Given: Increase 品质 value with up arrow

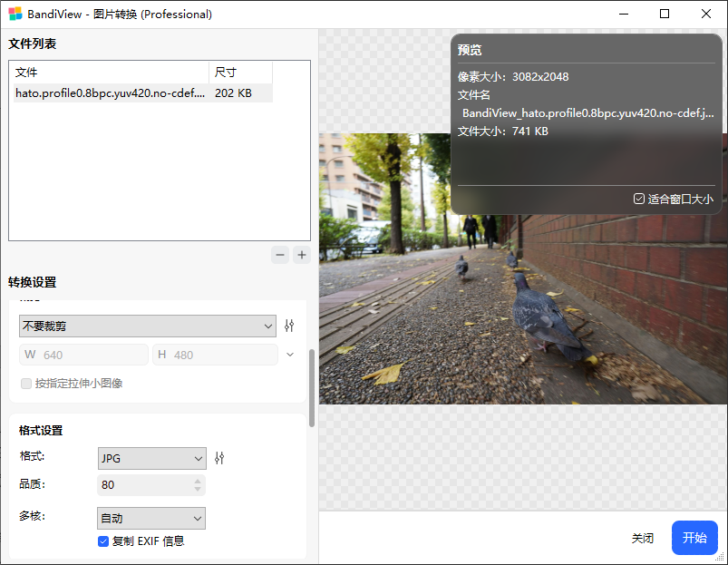Looking at the screenshot, I should (x=198, y=481).
